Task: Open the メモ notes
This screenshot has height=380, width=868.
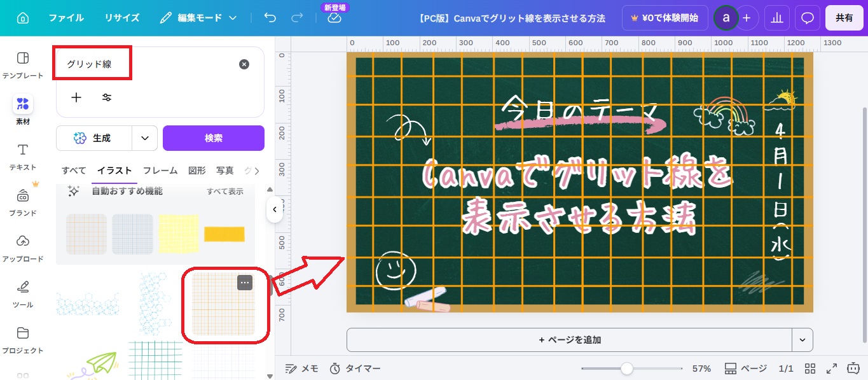Action: 302,369
